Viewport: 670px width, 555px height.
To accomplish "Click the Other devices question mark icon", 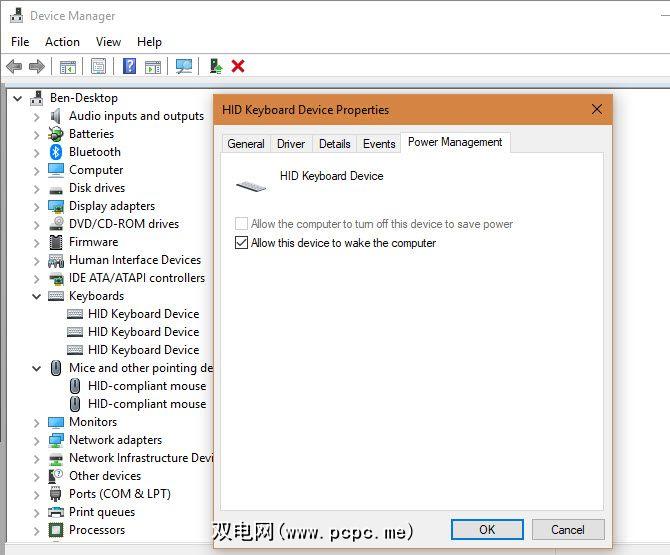I will [x=56, y=476].
